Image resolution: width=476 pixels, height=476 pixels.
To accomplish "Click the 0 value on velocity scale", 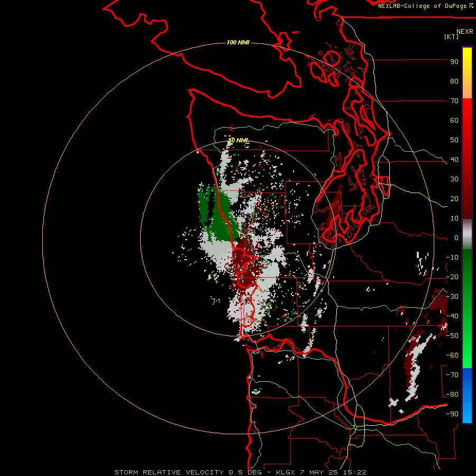I will pos(456,238).
